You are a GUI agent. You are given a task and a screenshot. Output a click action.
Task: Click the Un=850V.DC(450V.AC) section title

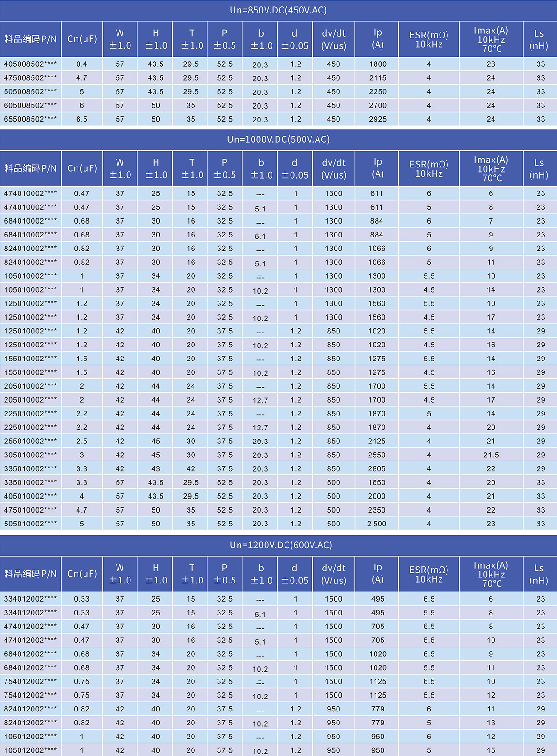click(x=278, y=10)
